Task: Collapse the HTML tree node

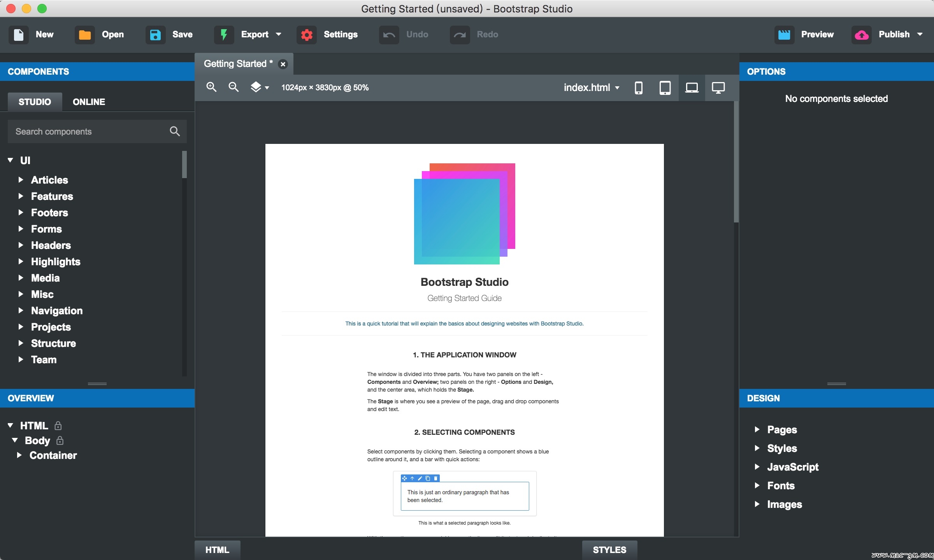Action: [x=11, y=425]
